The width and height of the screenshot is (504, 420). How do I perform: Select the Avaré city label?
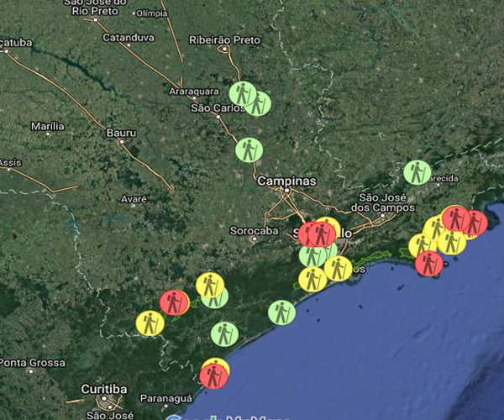point(134,199)
